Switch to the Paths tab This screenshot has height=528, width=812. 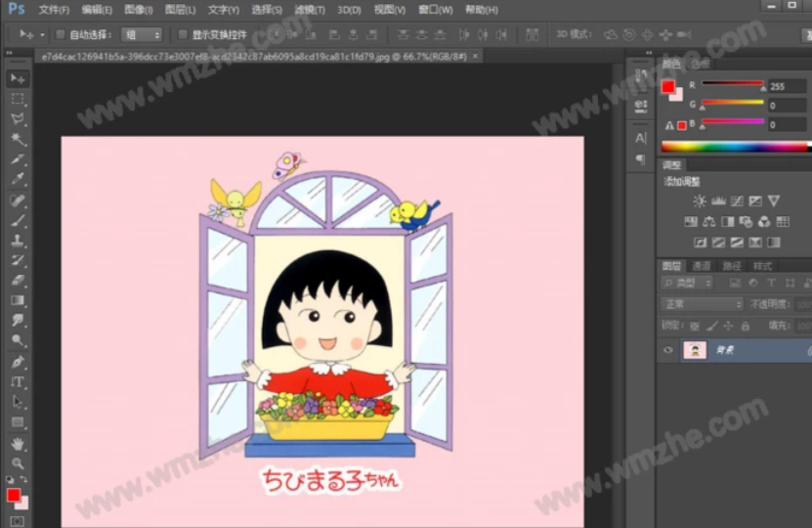[731, 266]
